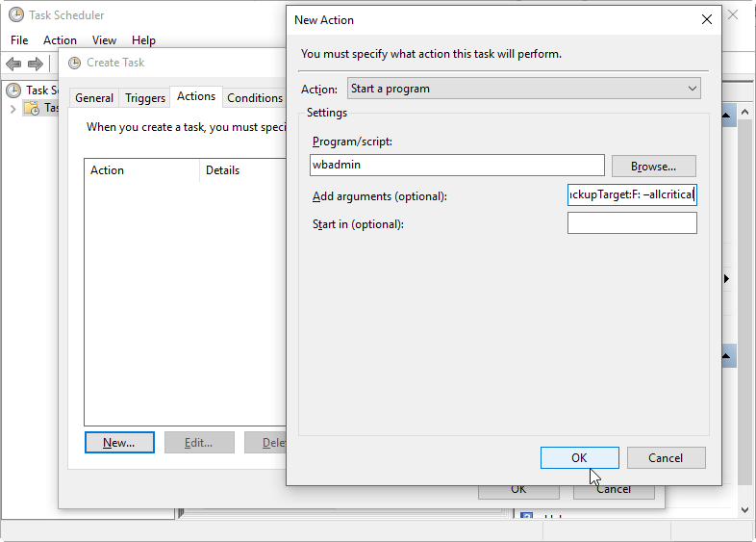Click the Back arrow in Task Scheduler toolbar
756x542 pixels.
coord(13,64)
